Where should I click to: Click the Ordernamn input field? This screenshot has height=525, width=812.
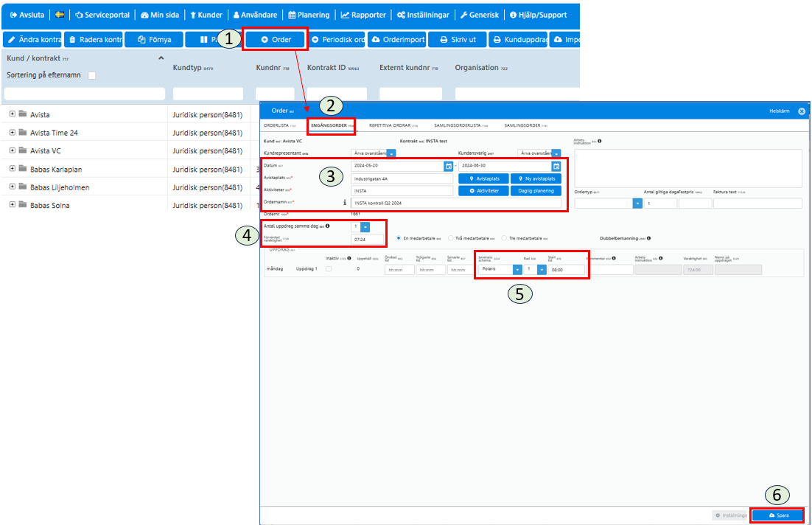tap(455, 204)
